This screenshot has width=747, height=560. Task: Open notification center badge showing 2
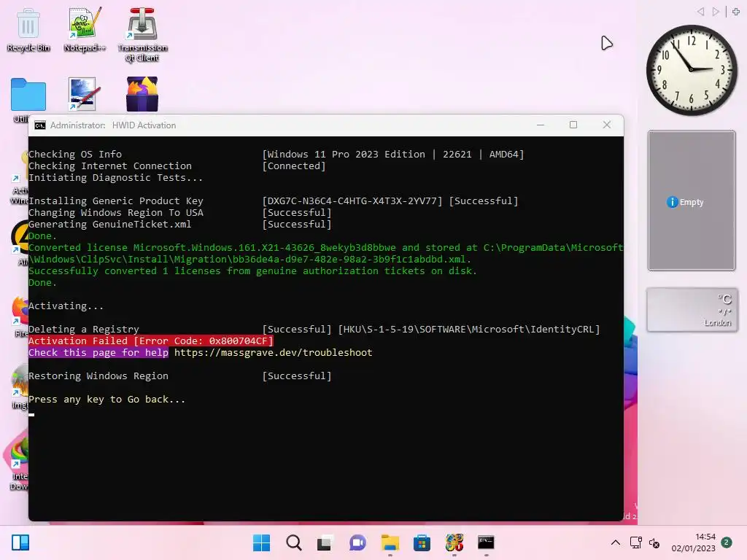[727, 542]
